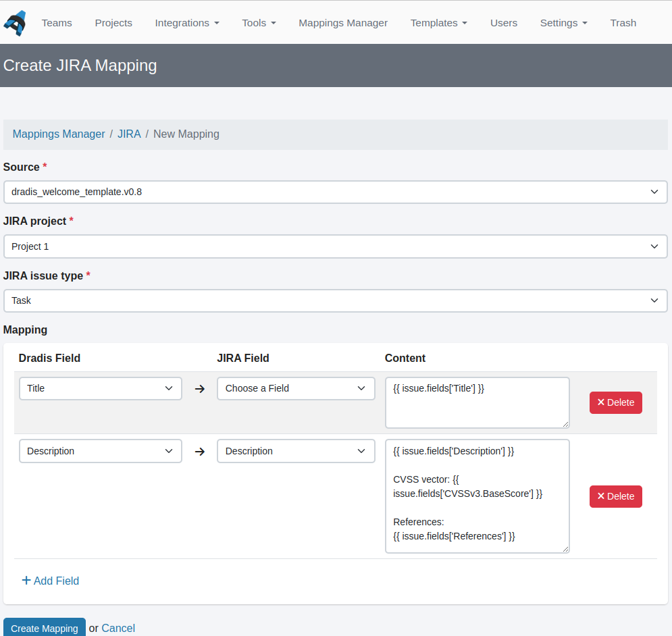Click Teams in the navigation bar
This screenshot has height=636, width=672.
57,22
